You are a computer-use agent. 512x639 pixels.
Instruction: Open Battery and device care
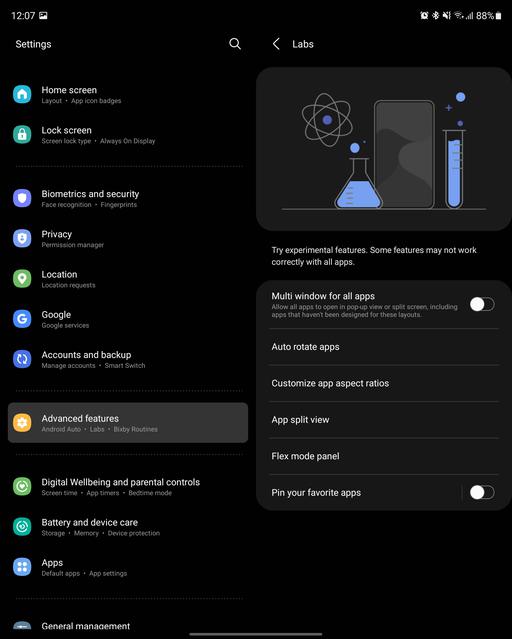tap(128, 527)
